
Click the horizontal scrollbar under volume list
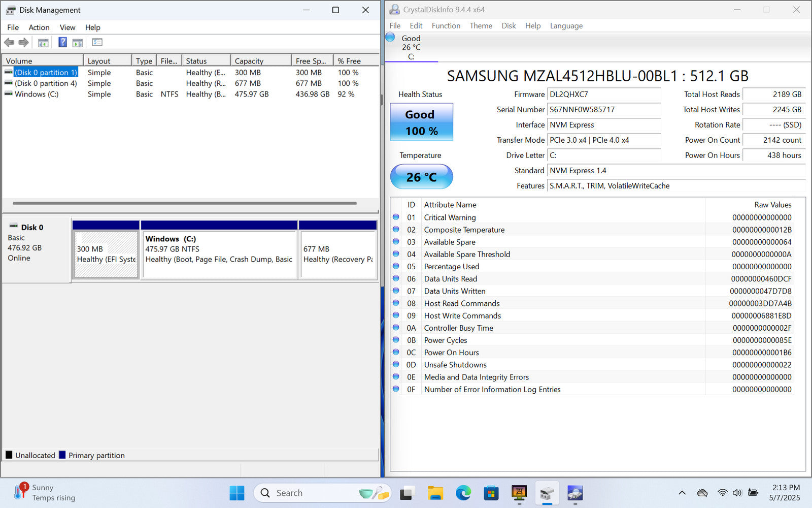(x=185, y=203)
